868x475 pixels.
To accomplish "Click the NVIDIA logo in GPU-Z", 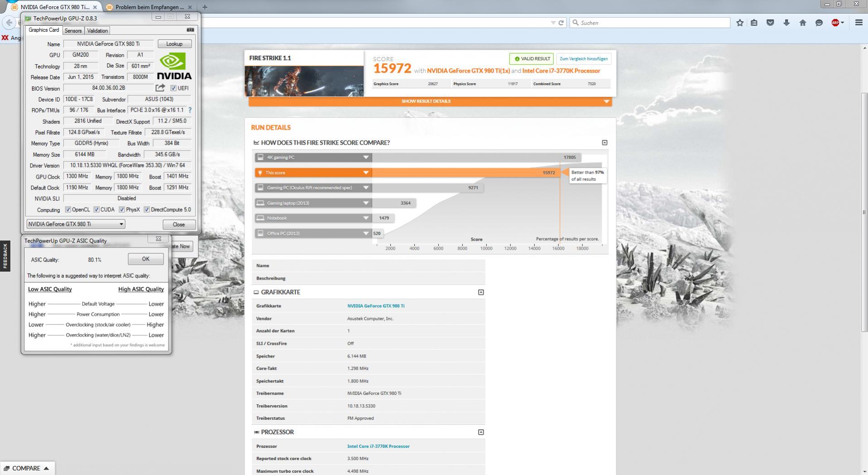I will click(x=174, y=67).
